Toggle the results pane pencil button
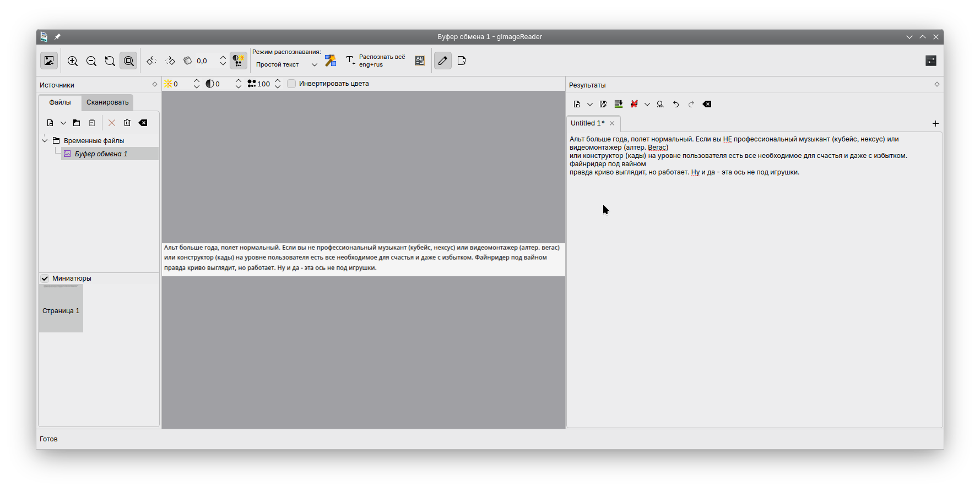Viewport: 980px width, 492px height. tap(443, 61)
